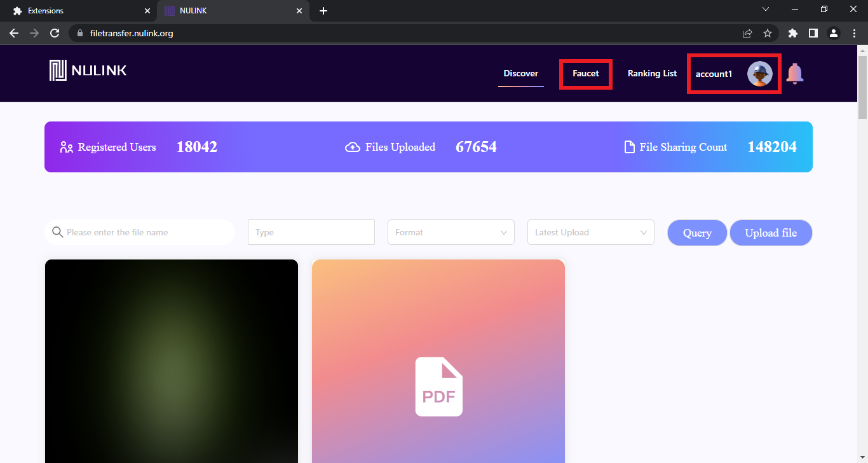Click the NULINK logo

88,71
